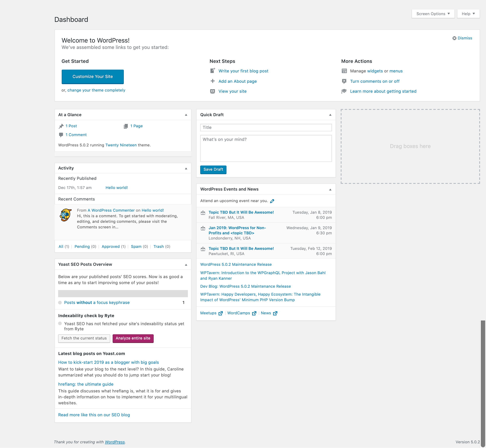Select the Title input field in Quick Draft
Image resolution: width=486 pixels, height=448 pixels.
pyautogui.click(x=265, y=127)
